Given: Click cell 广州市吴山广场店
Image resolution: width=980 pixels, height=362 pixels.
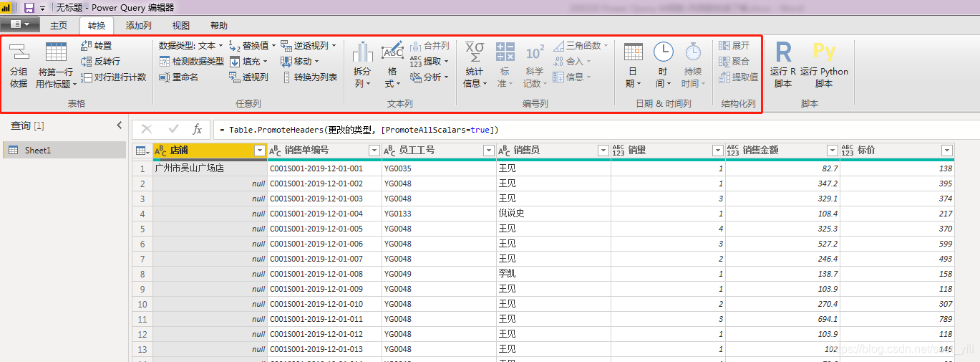Looking at the screenshot, I should (x=210, y=168).
